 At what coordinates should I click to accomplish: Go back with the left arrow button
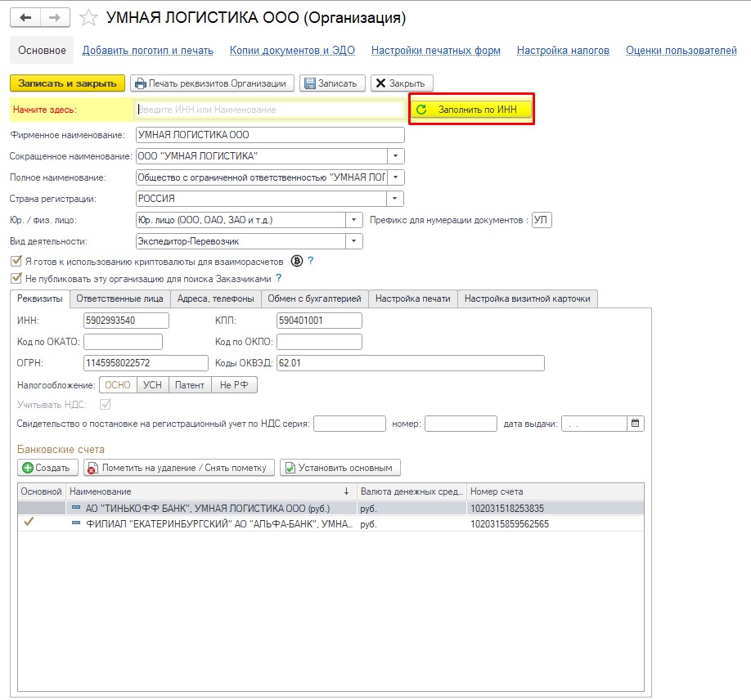pyautogui.click(x=25, y=18)
